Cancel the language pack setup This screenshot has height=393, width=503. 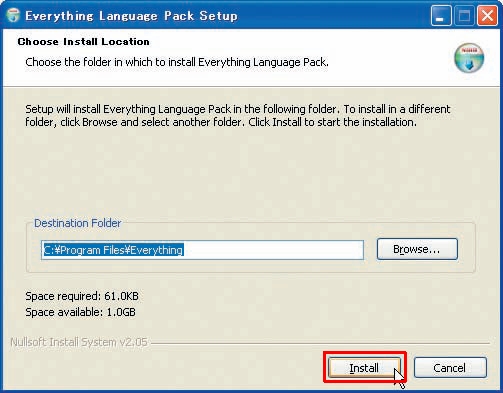pyautogui.click(x=450, y=368)
